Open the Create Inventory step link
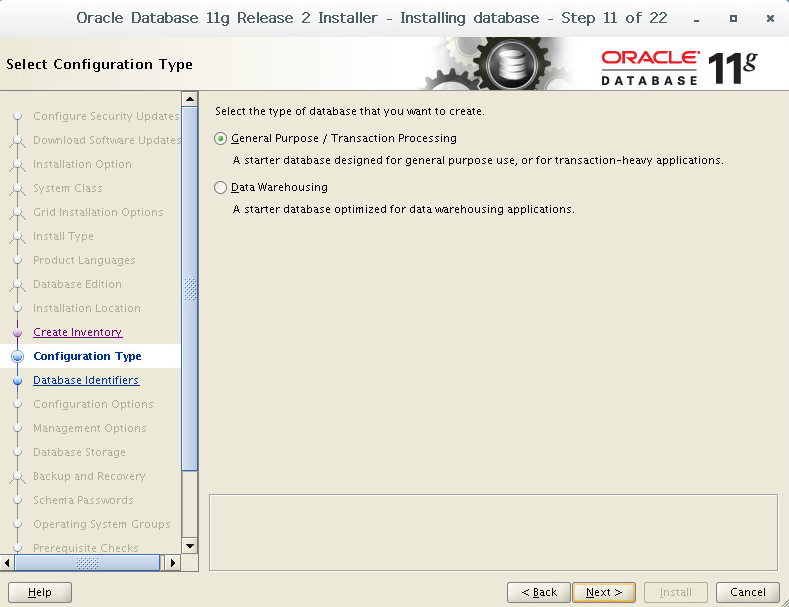This screenshot has width=789, height=607. pos(77,332)
